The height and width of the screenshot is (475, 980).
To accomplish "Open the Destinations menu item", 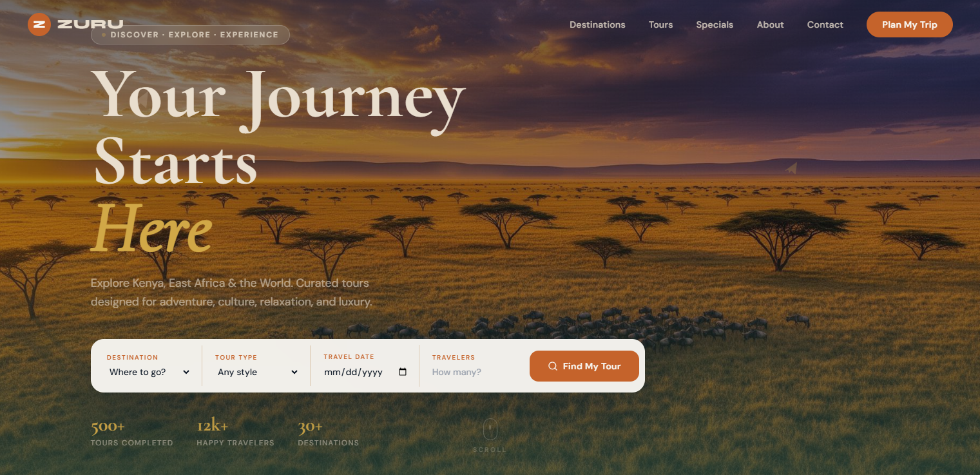I will 597,24.
